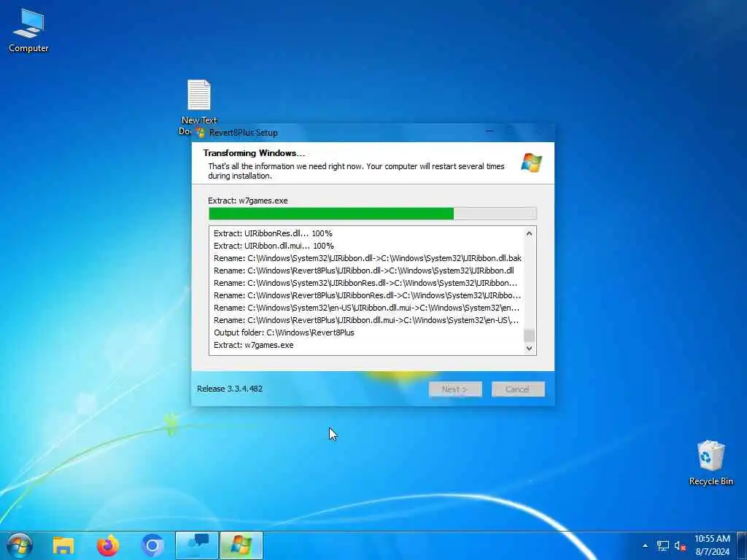Click the Revert8Plus Setup window title
This screenshot has height=560, width=747.
(x=244, y=133)
